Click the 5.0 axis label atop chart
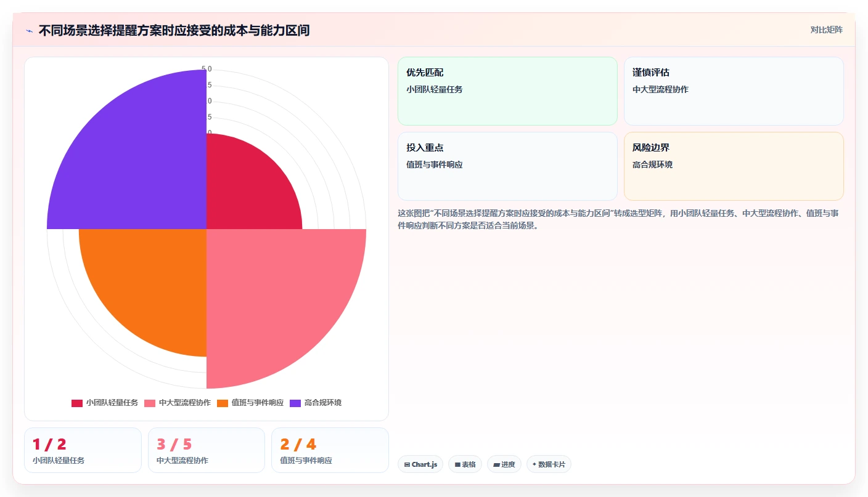Viewport: 868px width, 497px height. 207,69
